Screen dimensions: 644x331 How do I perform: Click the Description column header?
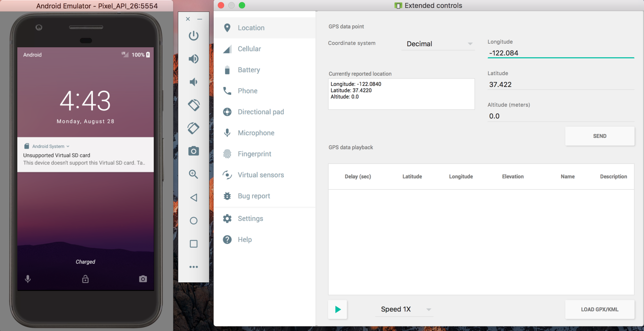613,177
